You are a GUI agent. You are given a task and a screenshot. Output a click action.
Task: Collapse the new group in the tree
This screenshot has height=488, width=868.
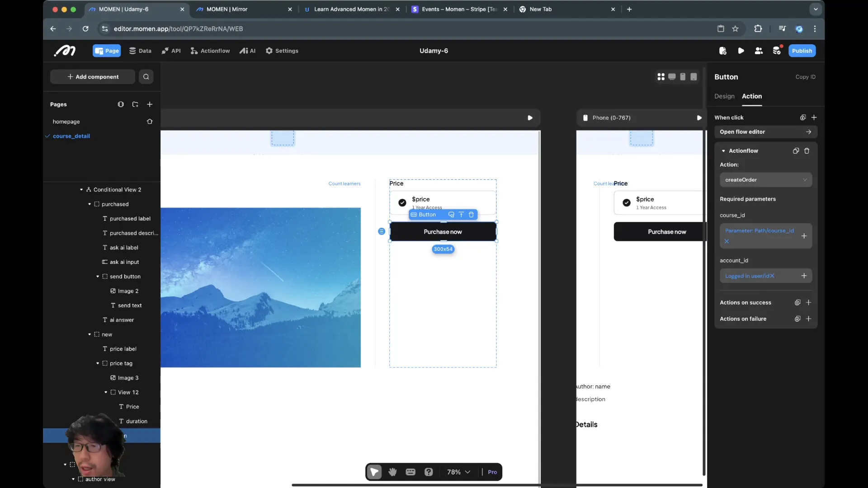[90, 334]
